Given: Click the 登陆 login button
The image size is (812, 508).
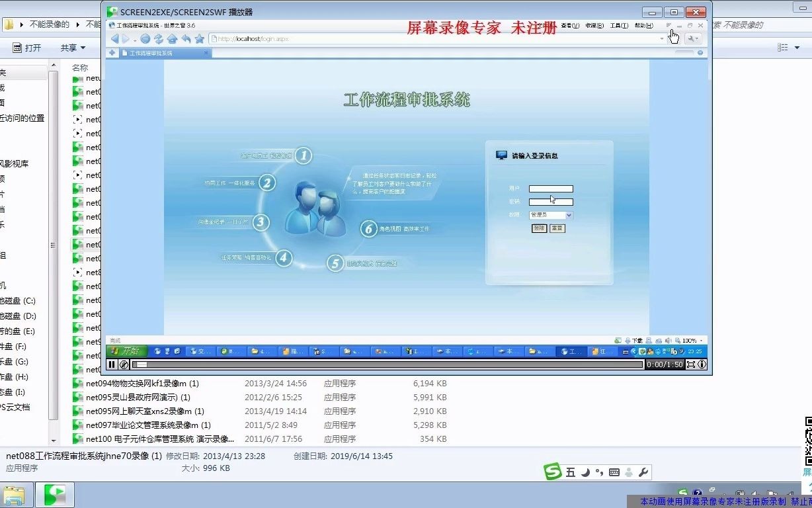Looking at the screenshot, I should [x=539, y=228].
